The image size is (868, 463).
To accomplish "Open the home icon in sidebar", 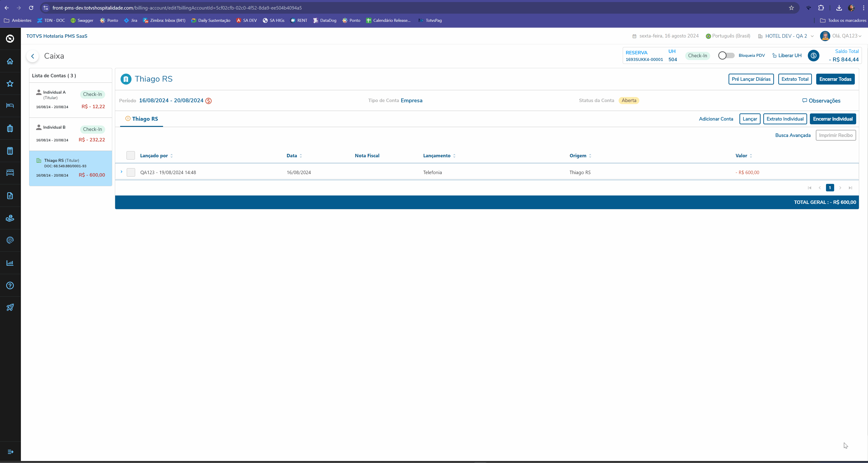I will [10, 61].
